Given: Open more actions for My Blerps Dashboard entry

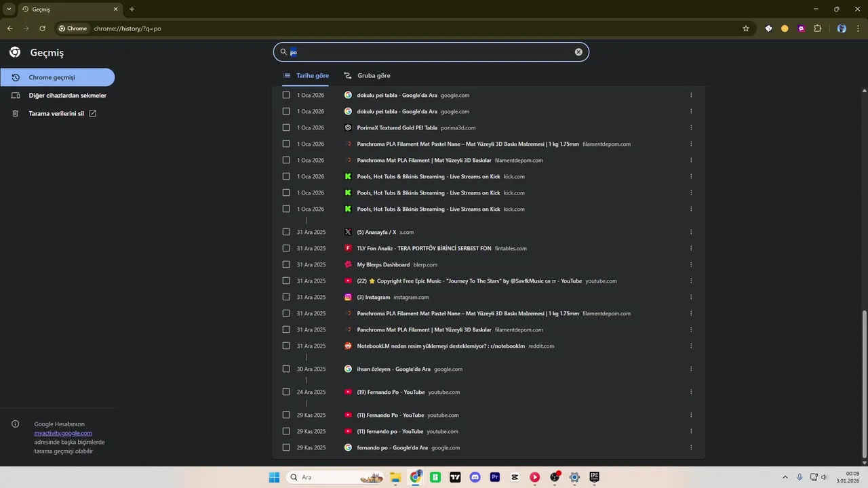Looking at the screenshot, I should coord(691,264).
